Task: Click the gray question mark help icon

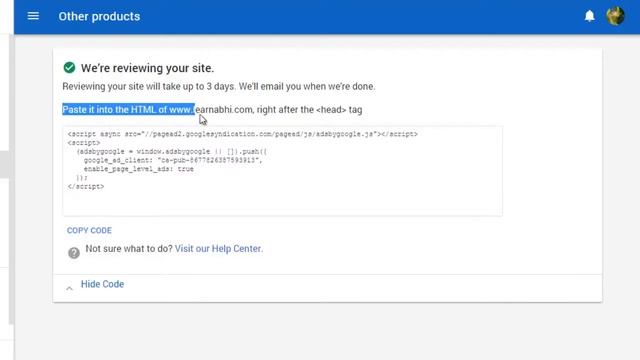Action: pyautogui.click(x=74, y=253)
